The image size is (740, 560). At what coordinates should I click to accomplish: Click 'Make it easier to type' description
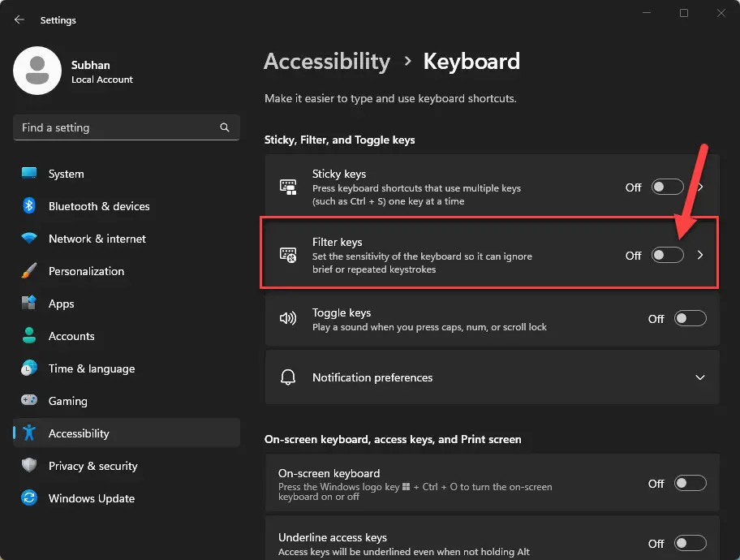[x=390, y=98]
